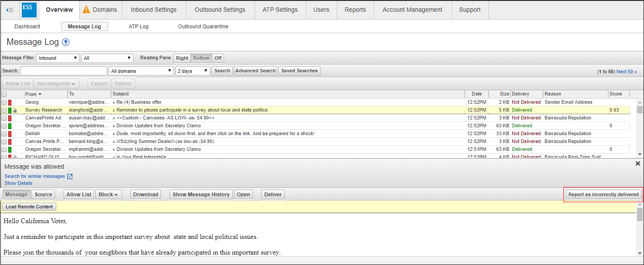Image resolution: width=644 pixels, height=265 pixels.
Task: Click the lock icon on Survey Research row
Action: [x=15, y=110]
